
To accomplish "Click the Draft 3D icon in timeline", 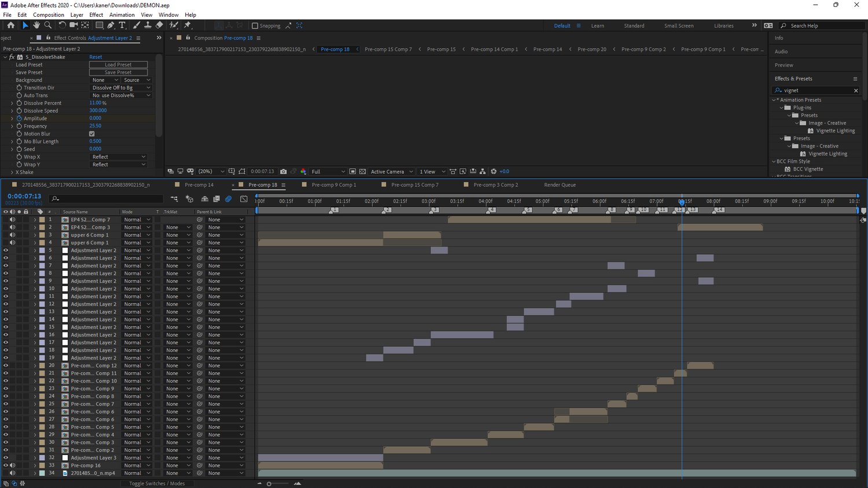I will click(189, 199).
